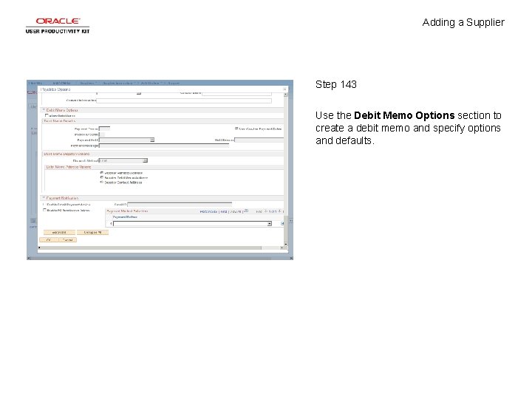
Task: Select Supplier Remit-to Address radio option
Action: [101, 173]
